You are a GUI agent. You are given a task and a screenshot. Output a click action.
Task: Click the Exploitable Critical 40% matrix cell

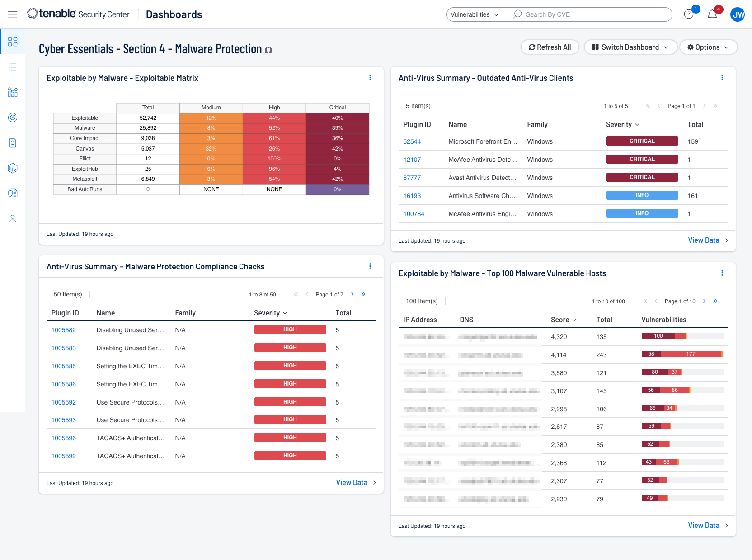(x=337, y=118)
